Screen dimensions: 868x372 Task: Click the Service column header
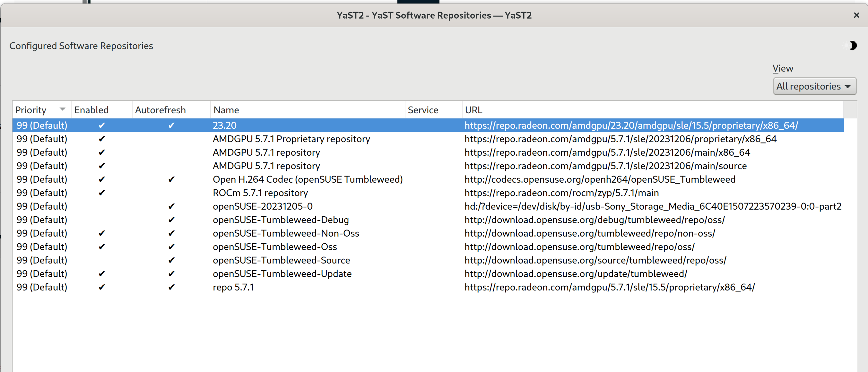[x=423, y=110]
